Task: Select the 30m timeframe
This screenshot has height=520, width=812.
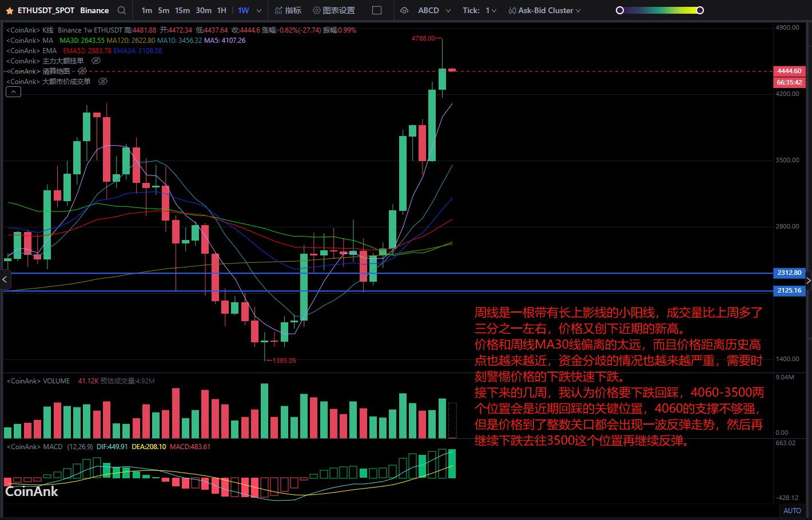Action: 204,10
